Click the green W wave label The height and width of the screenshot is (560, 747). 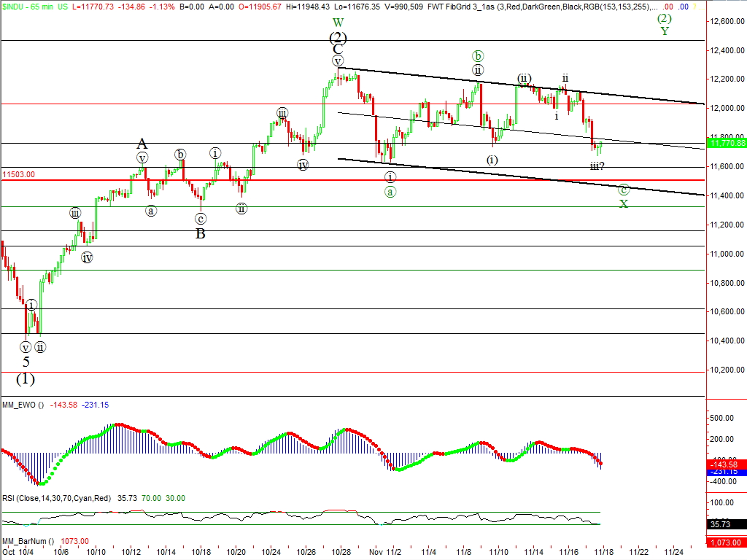tap(338, 23)
